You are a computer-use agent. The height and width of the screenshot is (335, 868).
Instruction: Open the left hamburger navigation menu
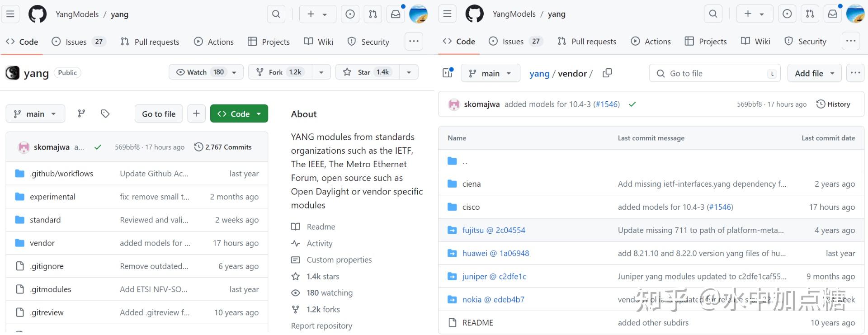click(x=10, y=14)
